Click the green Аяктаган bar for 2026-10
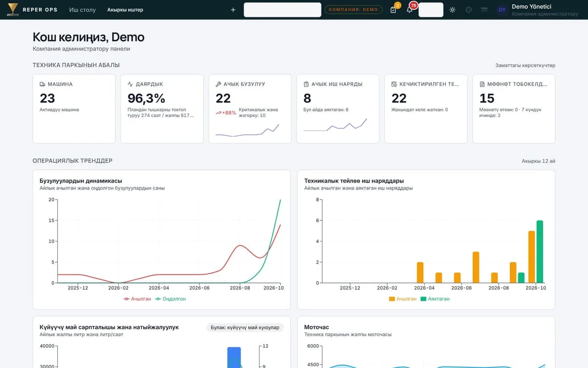This screenshot has width=588, height=368. click(540, 252)
